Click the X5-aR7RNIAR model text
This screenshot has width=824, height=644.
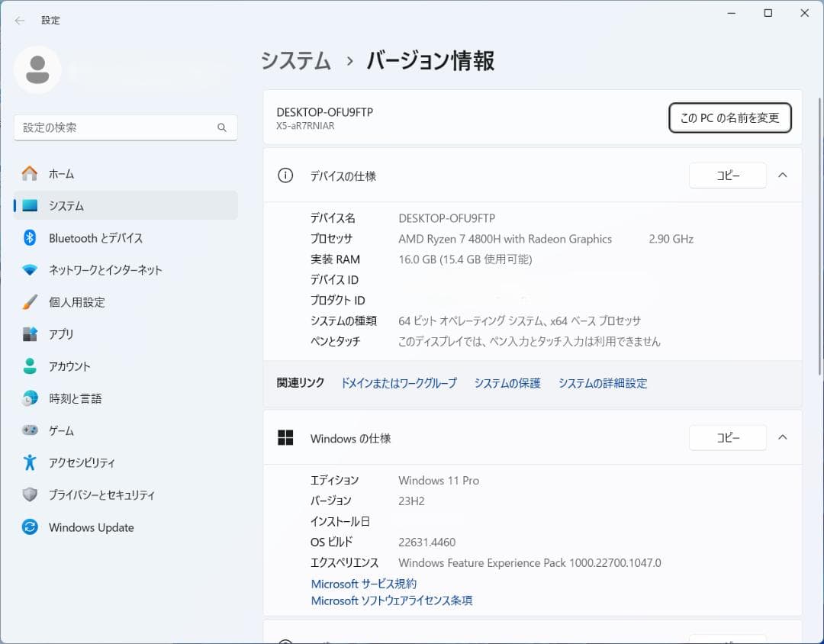pos(305,126)
